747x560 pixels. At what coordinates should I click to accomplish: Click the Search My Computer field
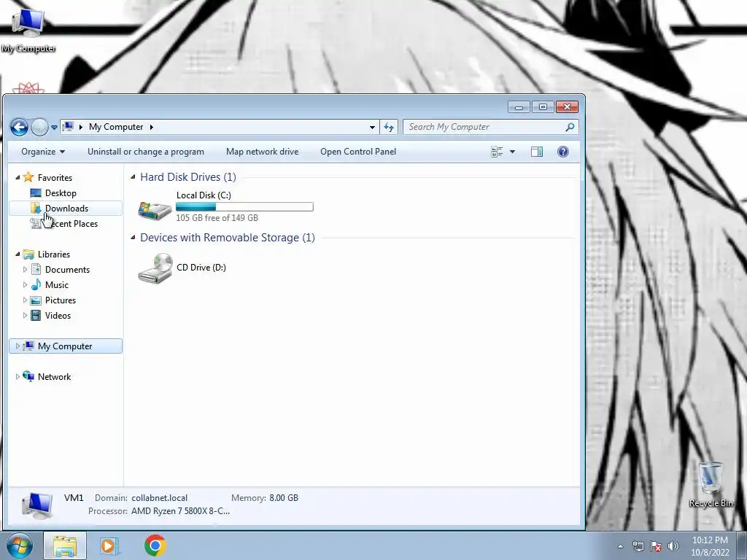[x=491, y=127]
